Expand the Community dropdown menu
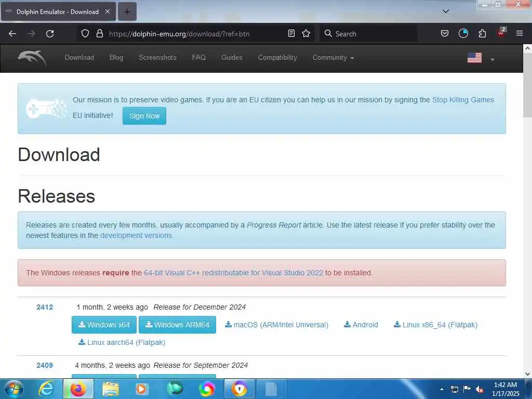 [x=333, y=58]
